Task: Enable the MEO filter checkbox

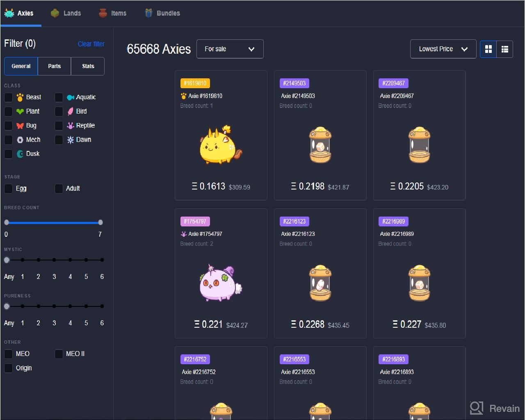Action: point(8,354)
